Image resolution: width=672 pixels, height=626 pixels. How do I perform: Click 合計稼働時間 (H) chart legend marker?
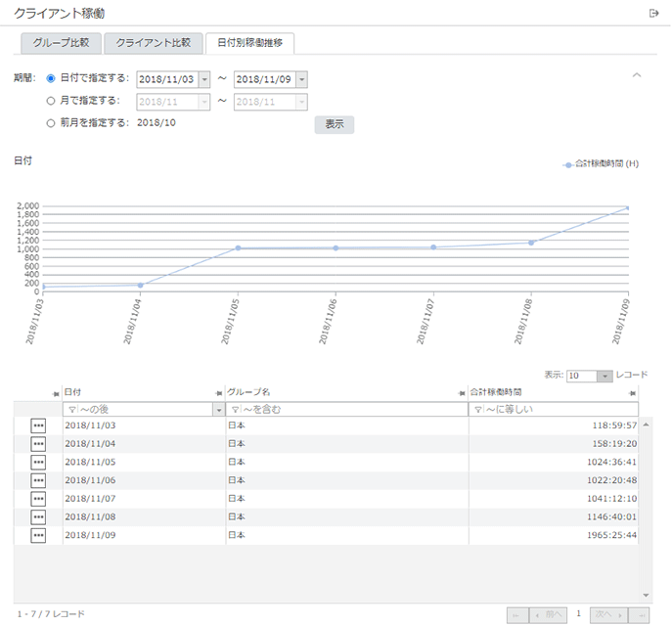click(x=568, y=164)
